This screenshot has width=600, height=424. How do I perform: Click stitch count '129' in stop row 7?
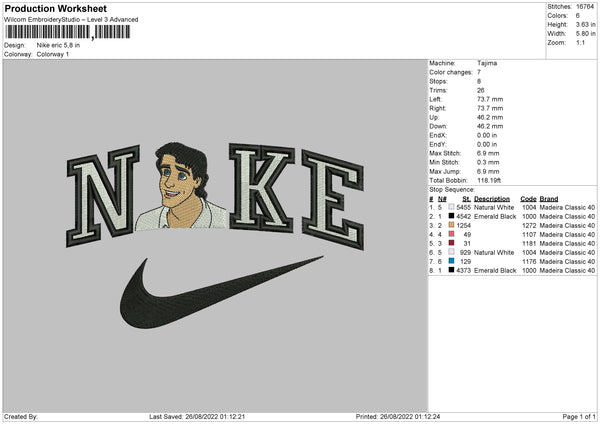point(465,261)
